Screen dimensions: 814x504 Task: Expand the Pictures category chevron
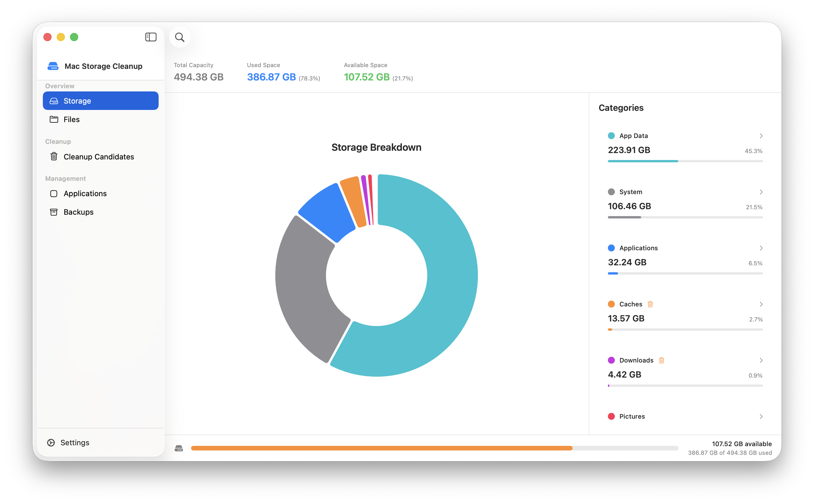point(761,416)
